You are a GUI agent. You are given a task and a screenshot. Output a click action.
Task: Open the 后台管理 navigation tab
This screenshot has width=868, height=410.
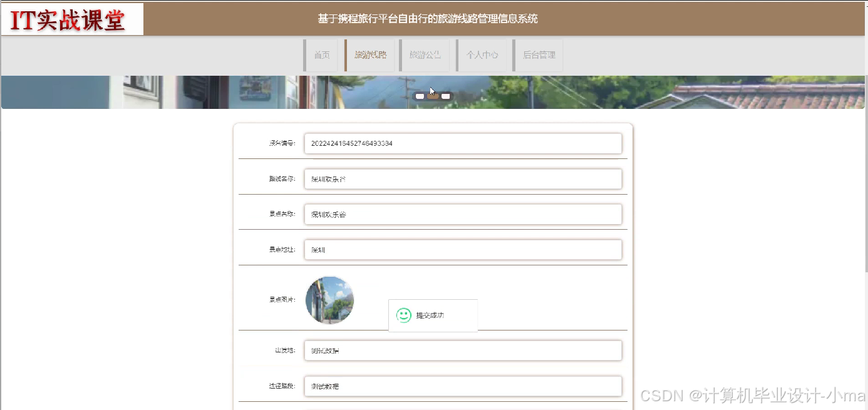538,55
